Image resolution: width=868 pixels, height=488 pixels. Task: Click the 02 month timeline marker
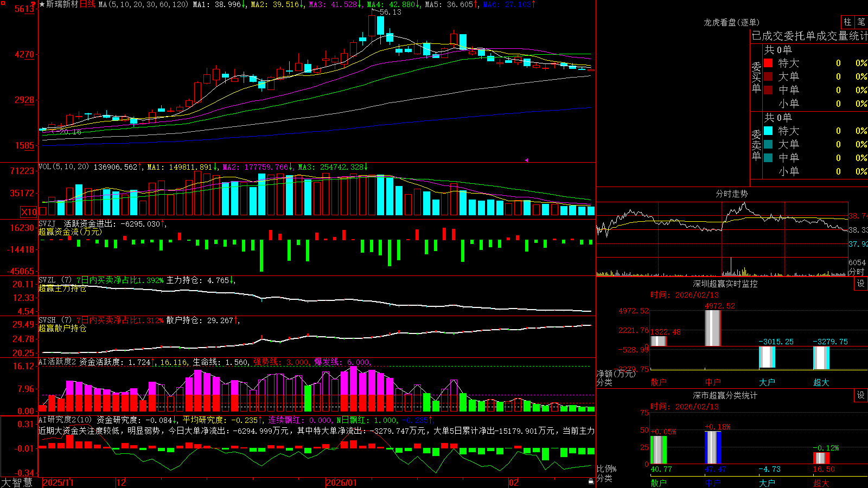tap(514, 483)
